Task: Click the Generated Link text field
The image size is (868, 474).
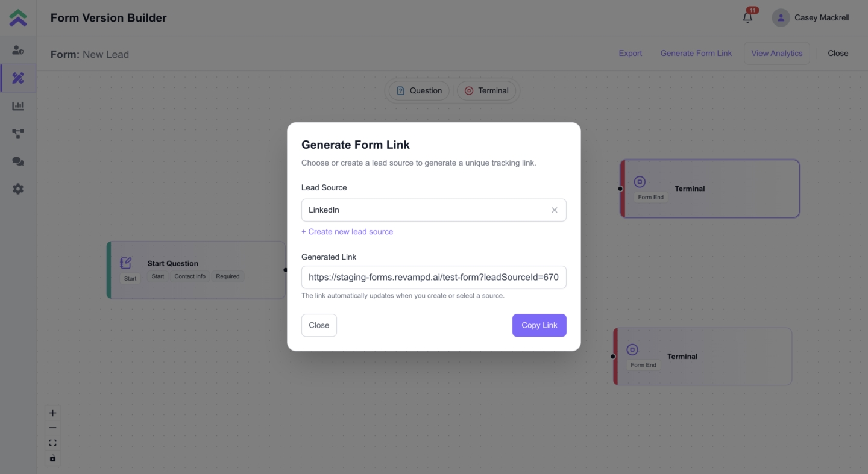Action: click(x=433, y=278)
